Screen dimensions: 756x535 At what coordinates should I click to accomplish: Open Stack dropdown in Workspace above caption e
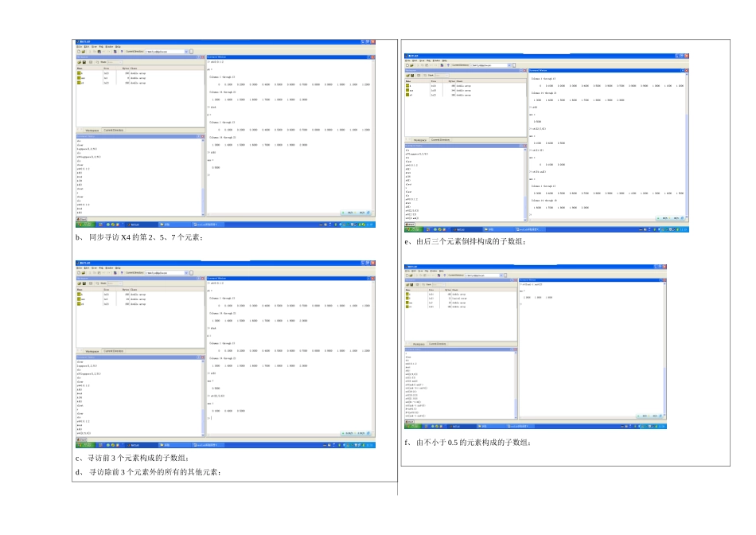click(442, 76)
